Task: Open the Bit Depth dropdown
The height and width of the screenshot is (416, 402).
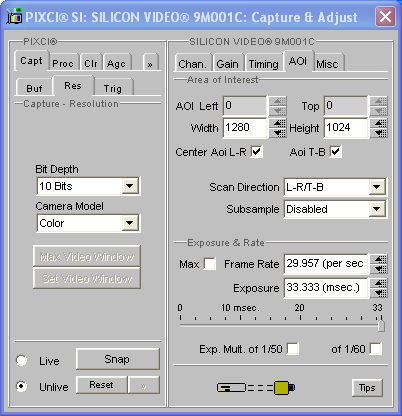Action: 130,186
